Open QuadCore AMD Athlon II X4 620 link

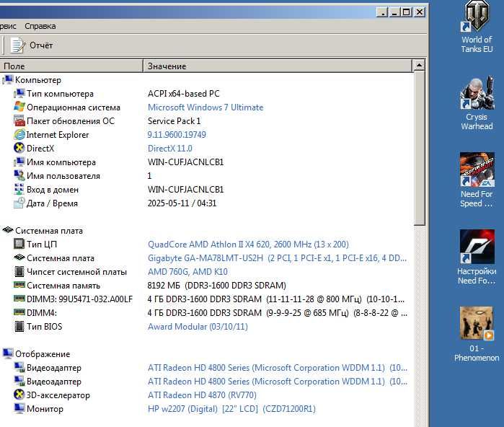click(x=248, y=245)
